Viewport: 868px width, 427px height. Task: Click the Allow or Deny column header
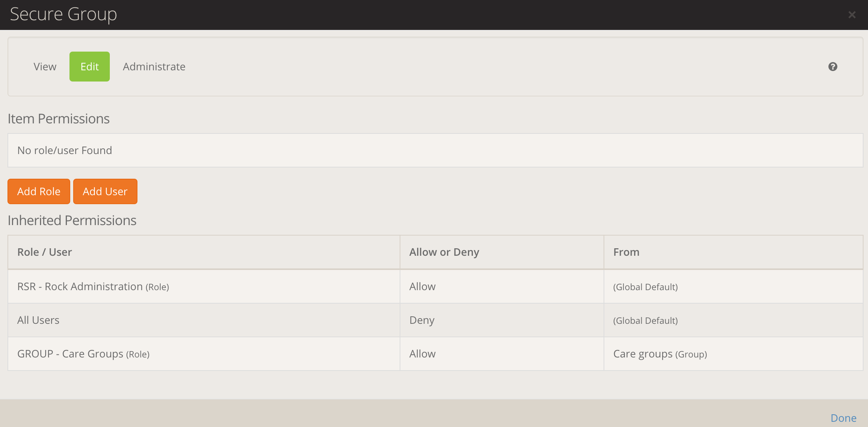pos(444,252)
